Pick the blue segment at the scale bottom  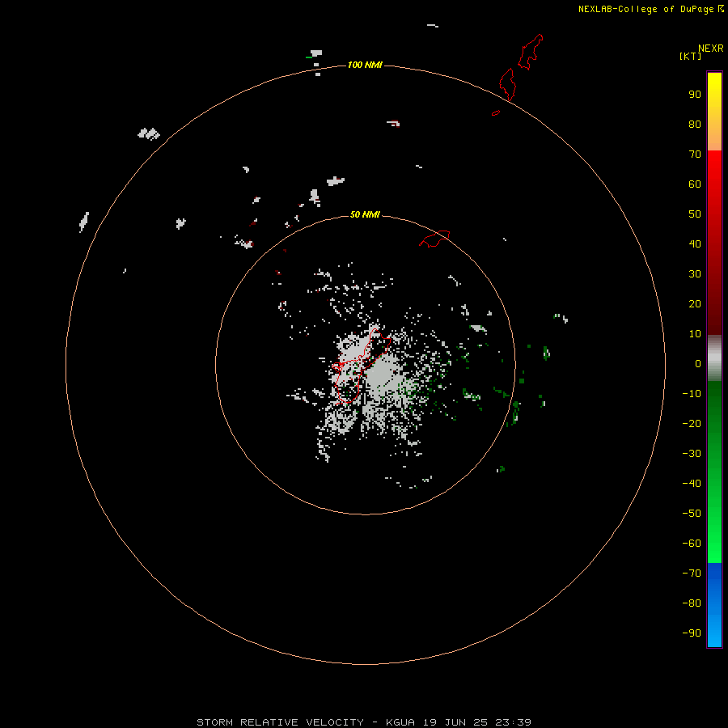(714, 605)
